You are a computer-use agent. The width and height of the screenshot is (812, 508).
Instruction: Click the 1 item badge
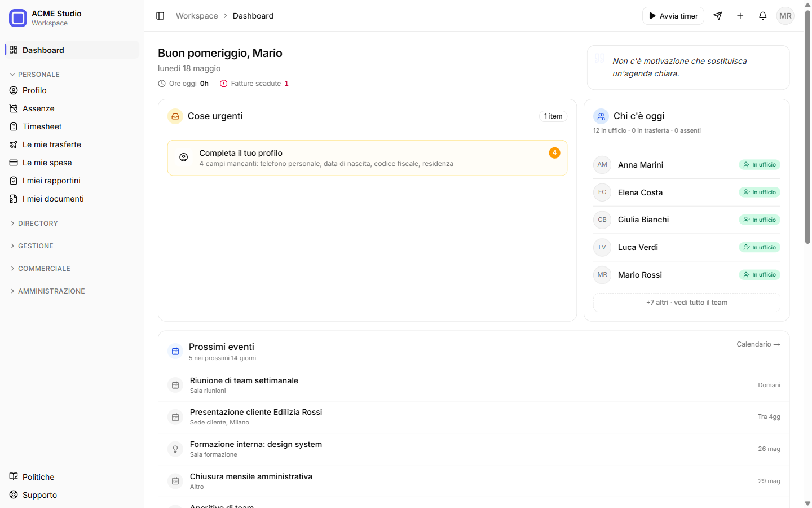(x=553, y=116)
